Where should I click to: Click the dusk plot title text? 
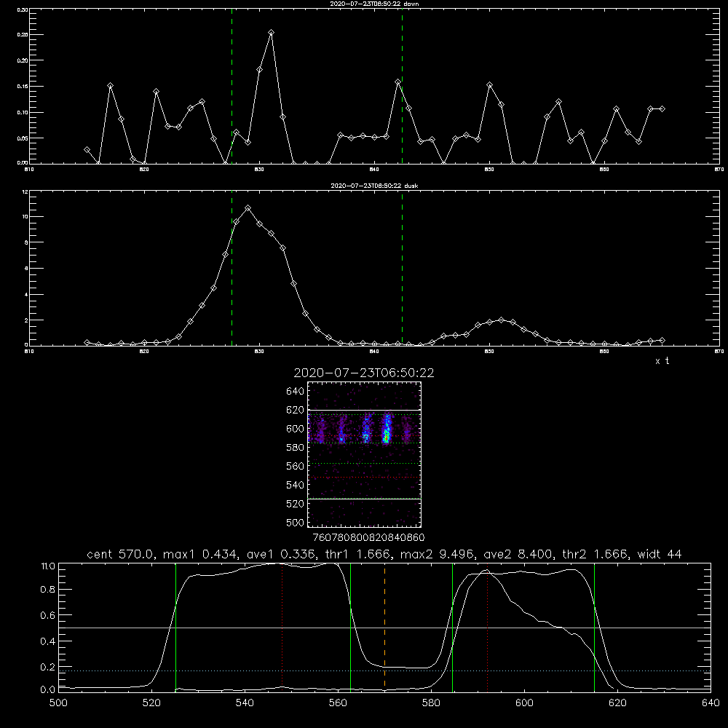coord(374,186)
